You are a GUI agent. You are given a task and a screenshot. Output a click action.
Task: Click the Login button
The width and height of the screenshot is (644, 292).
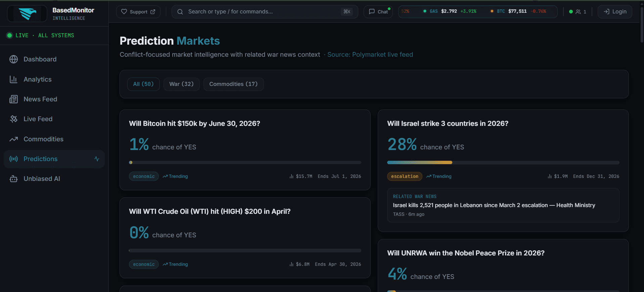(615, 12)
